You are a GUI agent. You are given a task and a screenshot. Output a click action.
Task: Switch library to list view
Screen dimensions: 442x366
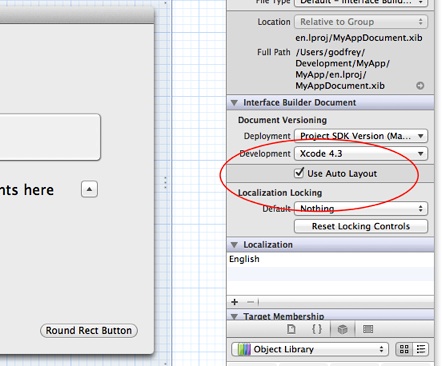(421, 349)
